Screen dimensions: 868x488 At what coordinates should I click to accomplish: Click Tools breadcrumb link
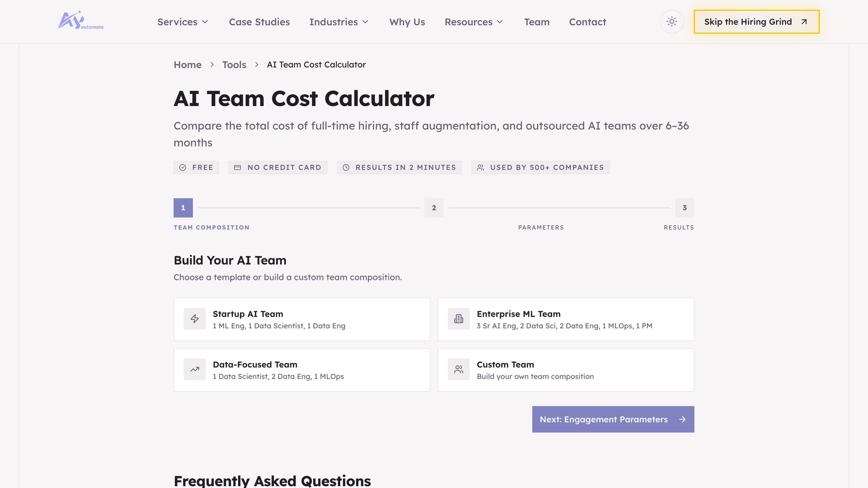pos(234,65)
